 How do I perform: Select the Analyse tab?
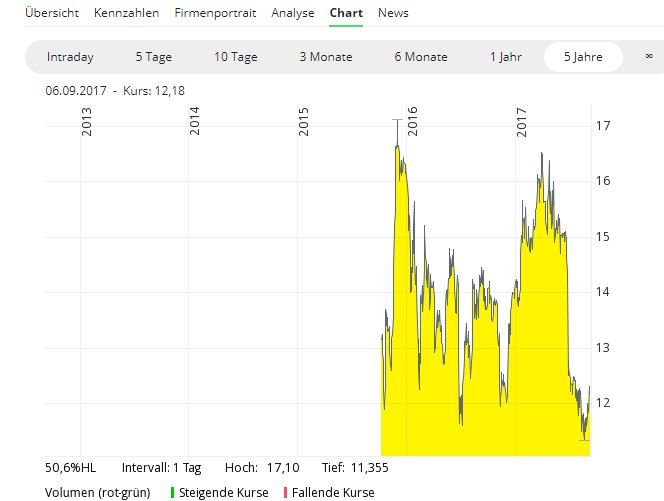[293, 13]
